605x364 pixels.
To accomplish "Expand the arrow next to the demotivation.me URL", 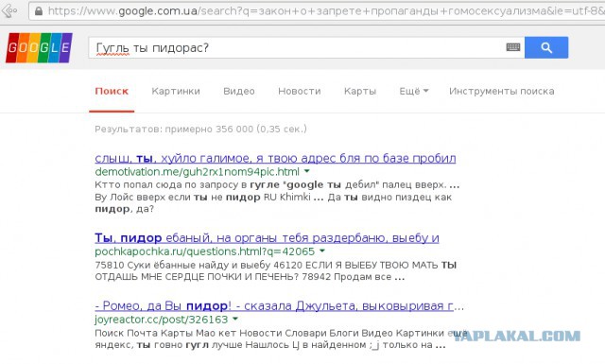I will (306, 170).
